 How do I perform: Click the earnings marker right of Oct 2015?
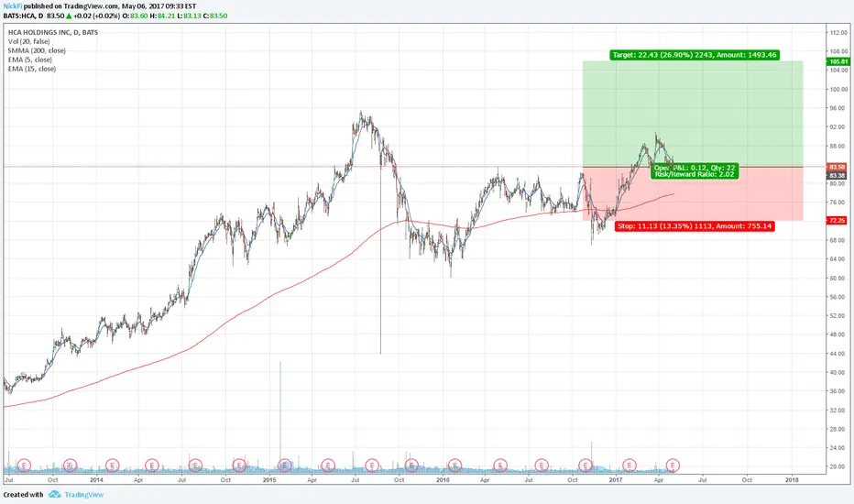[x=411, y=465]
